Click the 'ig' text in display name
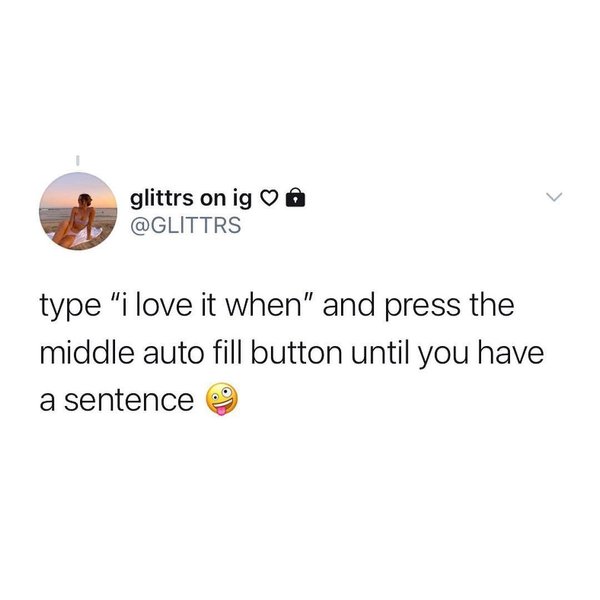The width and height of the screenshot is (600, 600). tap(241, 200)
